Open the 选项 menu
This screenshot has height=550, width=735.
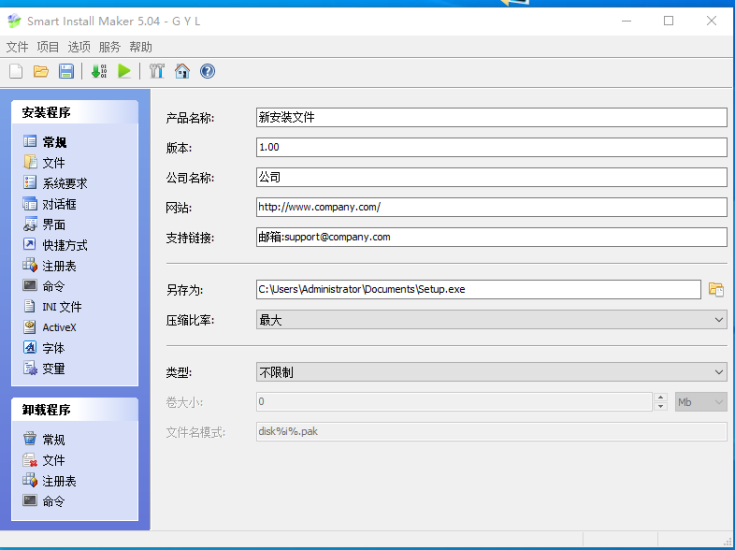(79, 47)
